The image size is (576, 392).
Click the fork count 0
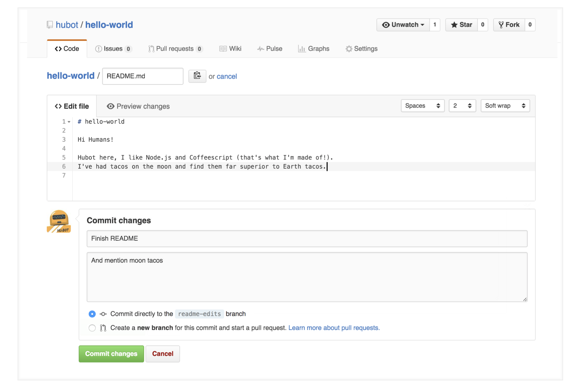click(530, 25)
